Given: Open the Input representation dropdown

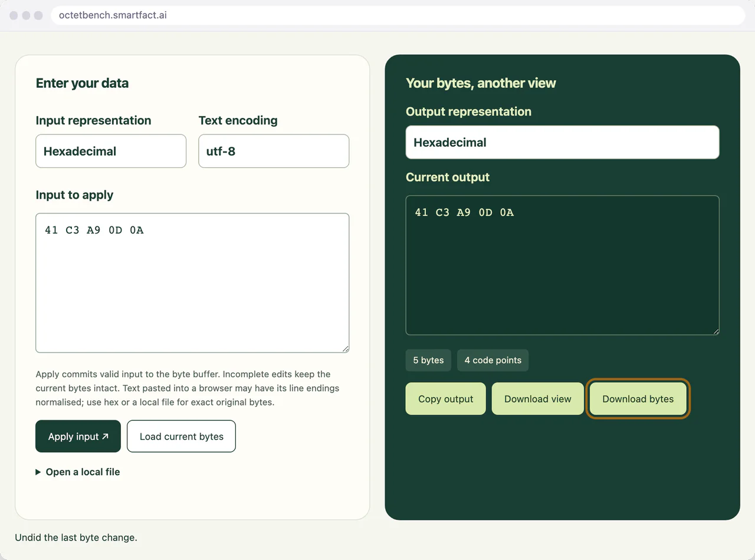Looking at the screenshot, I should [111, 151].
